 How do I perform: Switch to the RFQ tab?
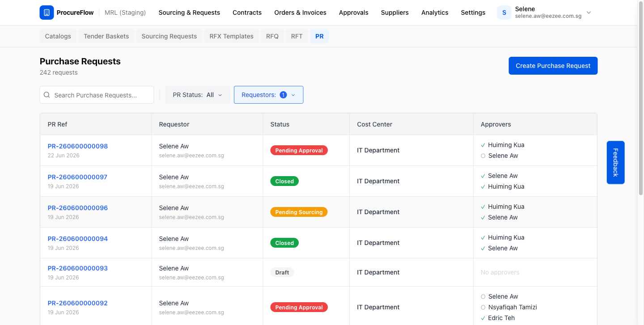pos(272,36)
